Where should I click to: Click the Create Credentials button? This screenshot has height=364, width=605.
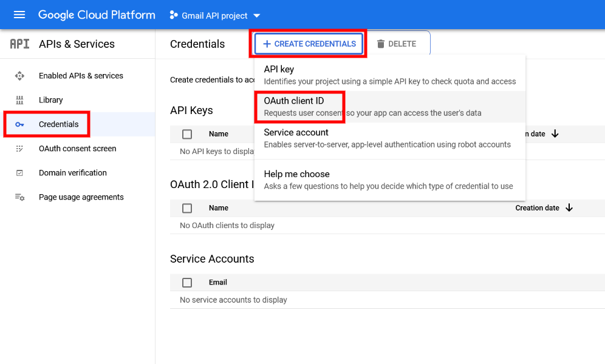click(309, 44)
